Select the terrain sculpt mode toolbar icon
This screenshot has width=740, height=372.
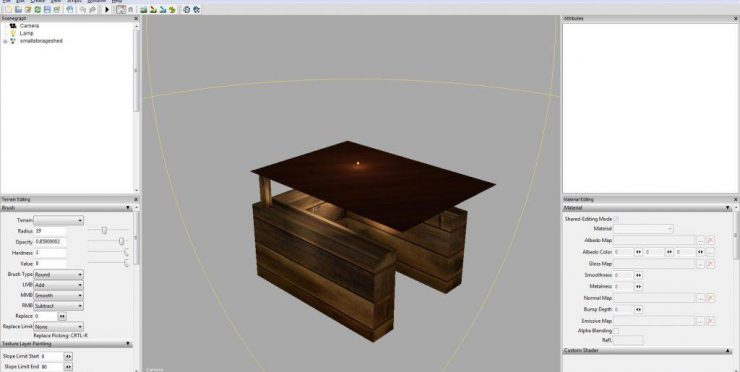point(143,9)
